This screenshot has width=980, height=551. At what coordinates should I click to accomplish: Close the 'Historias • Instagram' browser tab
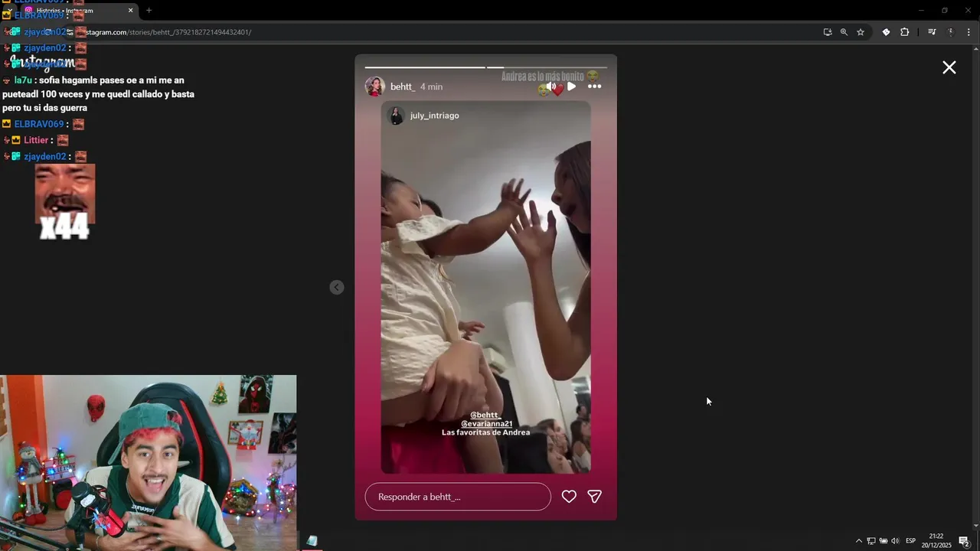point(130,11)
